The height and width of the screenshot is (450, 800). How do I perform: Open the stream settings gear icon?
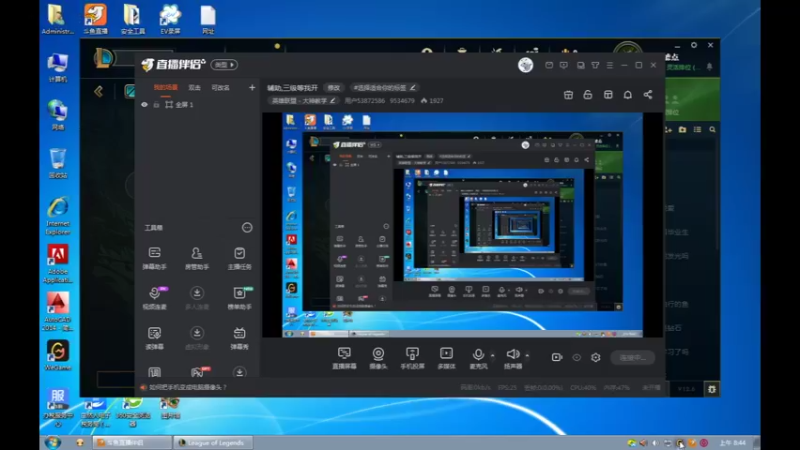pyautogui.click(x=595, y=358)
